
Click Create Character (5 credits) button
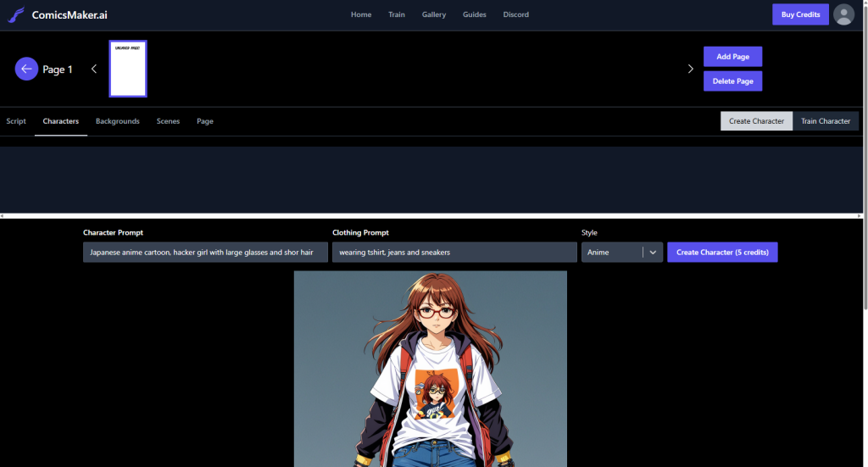(722, 253)
